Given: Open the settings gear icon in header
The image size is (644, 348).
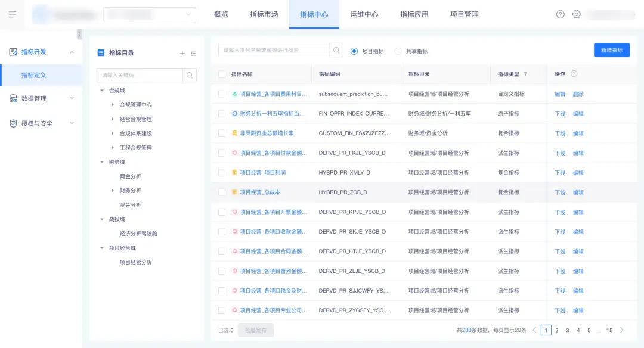Looking at the screenshot, I should pos(576,14).
